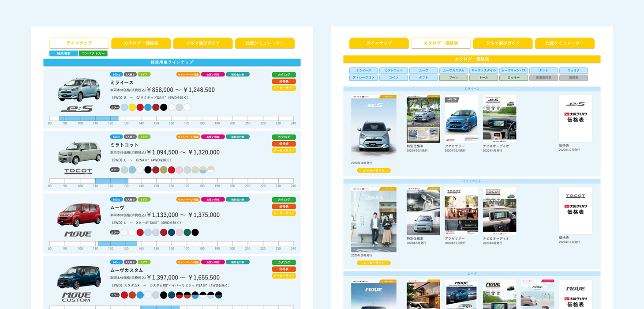The image size is (644, 309).
Task: Select the 軽乗用車 category filter
Action: click(x=64, y=53)
